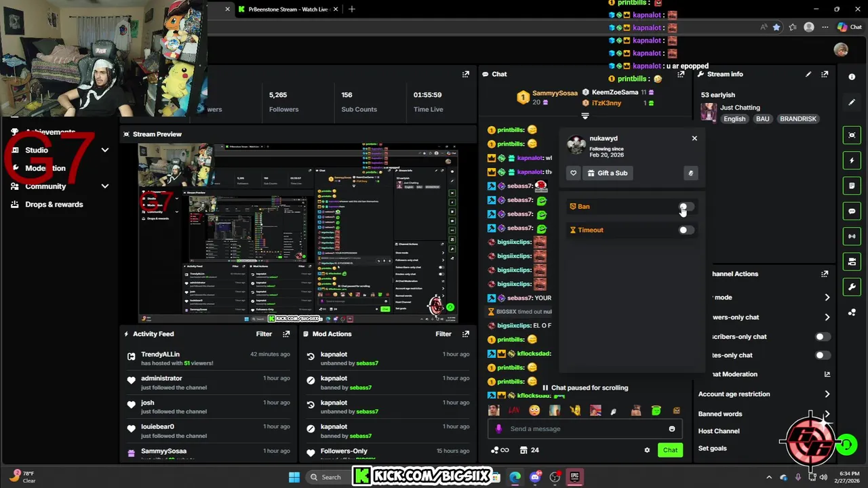Open the info icon in right sidebar
Viewport: 868px width, 488px height.
pos(852,77)
